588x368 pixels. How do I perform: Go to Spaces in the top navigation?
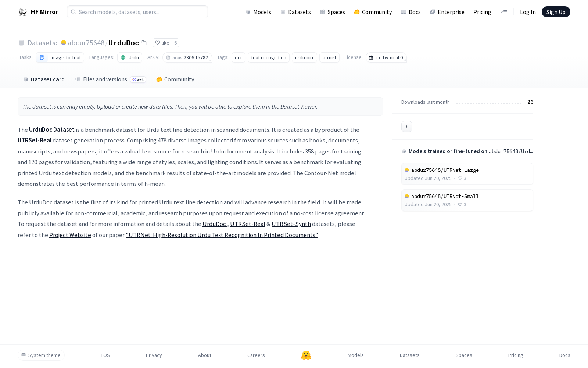point(332,12)
